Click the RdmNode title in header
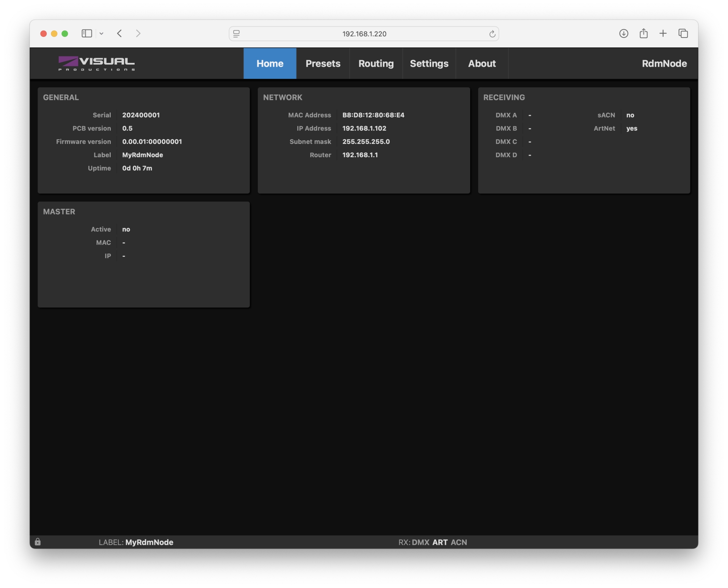728x588 pixels. click(x=664, y=63)
